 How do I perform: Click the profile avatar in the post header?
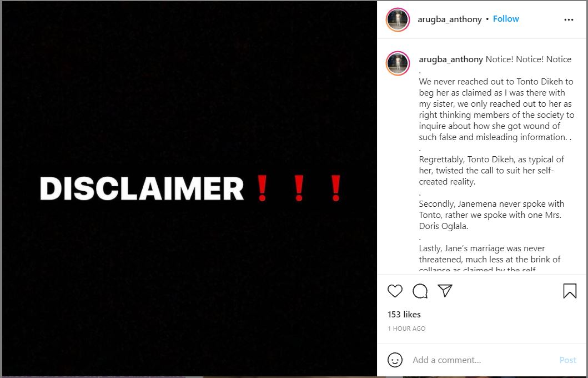(x=398, y=19)
